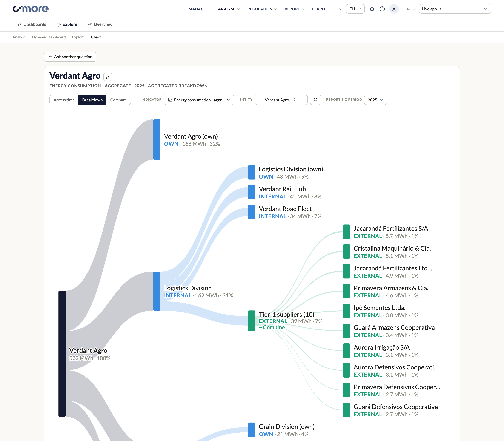Click the '522 MWh · 100%' root value
Viewport: 504px width, 441px height.
(90, 358)
